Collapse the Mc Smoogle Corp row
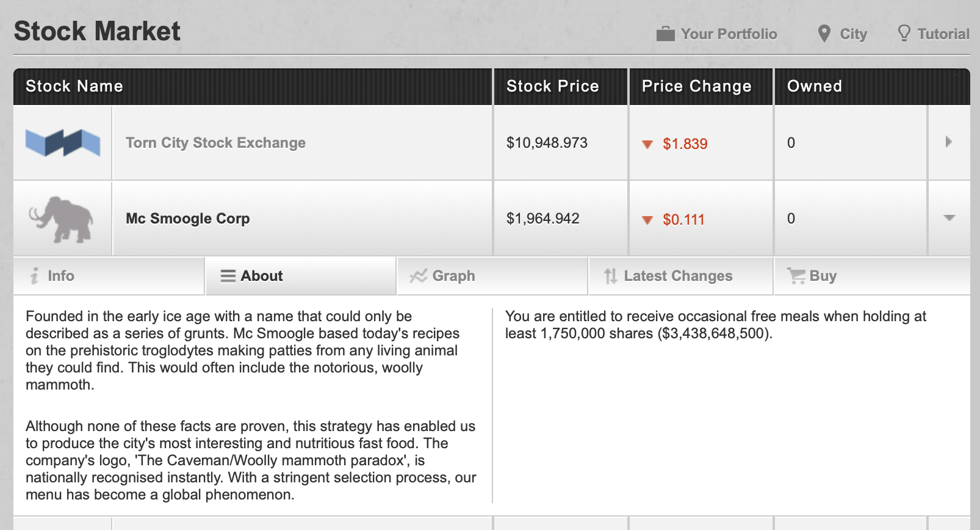980x530 pixels. [x=949, y=218]
